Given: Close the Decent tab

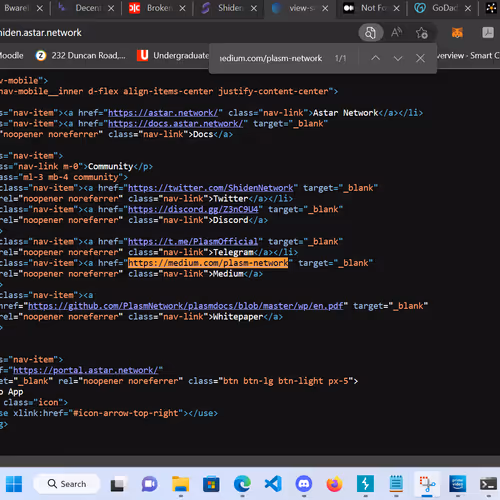Looking at the screenshot, I should point(111,8).
